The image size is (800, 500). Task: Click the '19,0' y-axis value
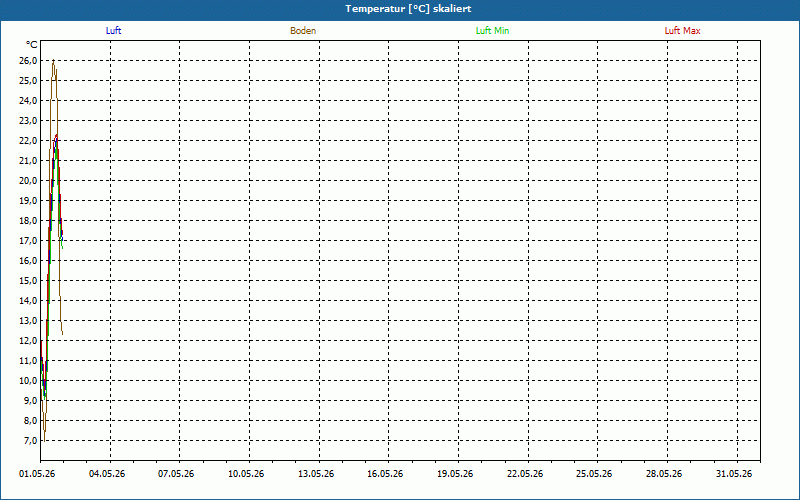[x=29, y=201]
